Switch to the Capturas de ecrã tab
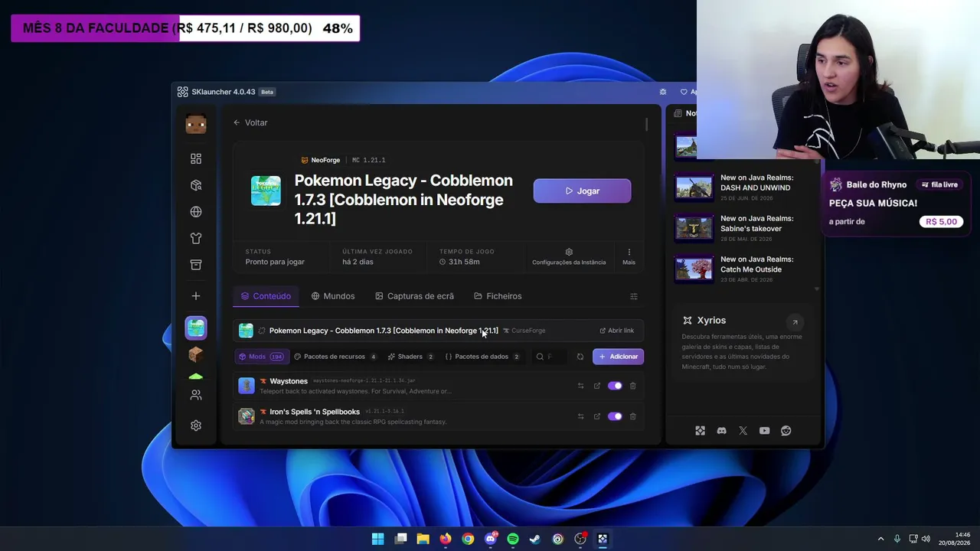This screenshot has height=551, width=980. click(x=414, y=296)
